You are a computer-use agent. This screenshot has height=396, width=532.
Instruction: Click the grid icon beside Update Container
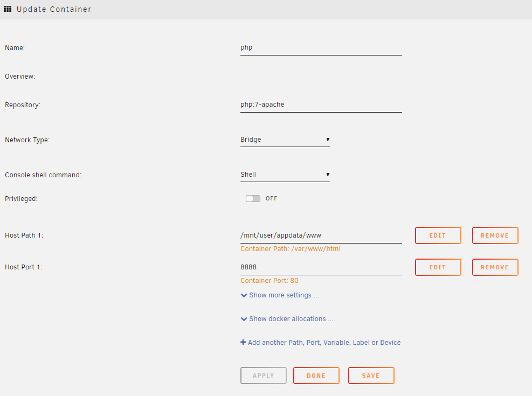click(x=8, y=9)
